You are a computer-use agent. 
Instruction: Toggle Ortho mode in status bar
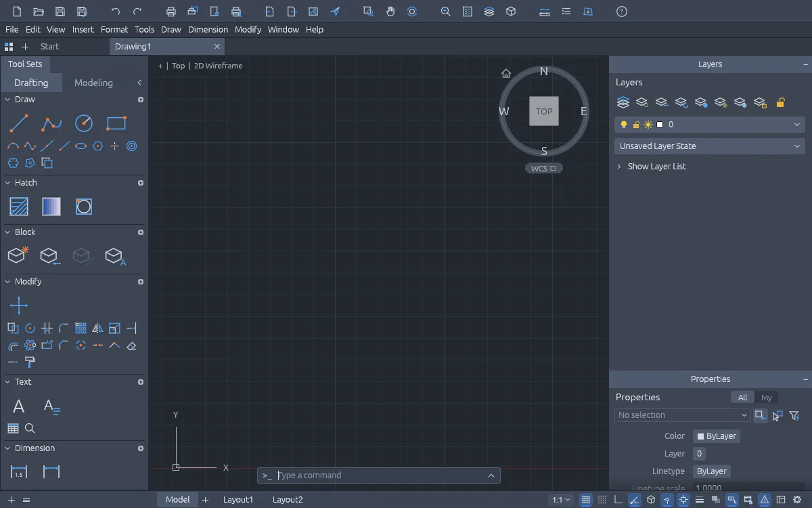click(x=618, y=500)
